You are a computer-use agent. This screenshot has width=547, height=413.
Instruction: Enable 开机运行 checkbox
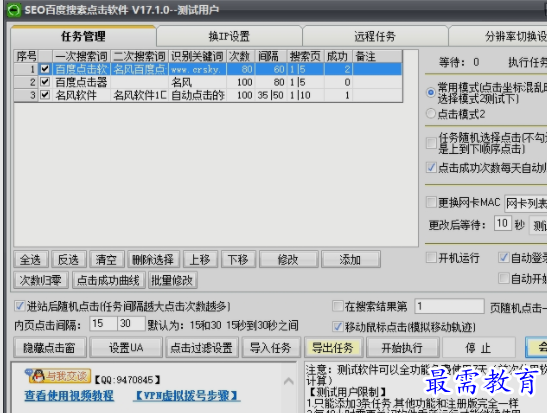tap(431, 258)
